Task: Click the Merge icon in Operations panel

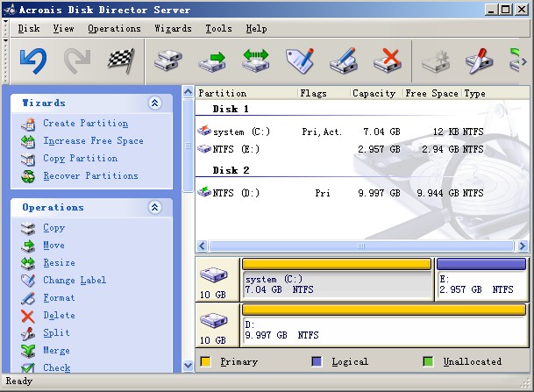Action: click(28, 351)
